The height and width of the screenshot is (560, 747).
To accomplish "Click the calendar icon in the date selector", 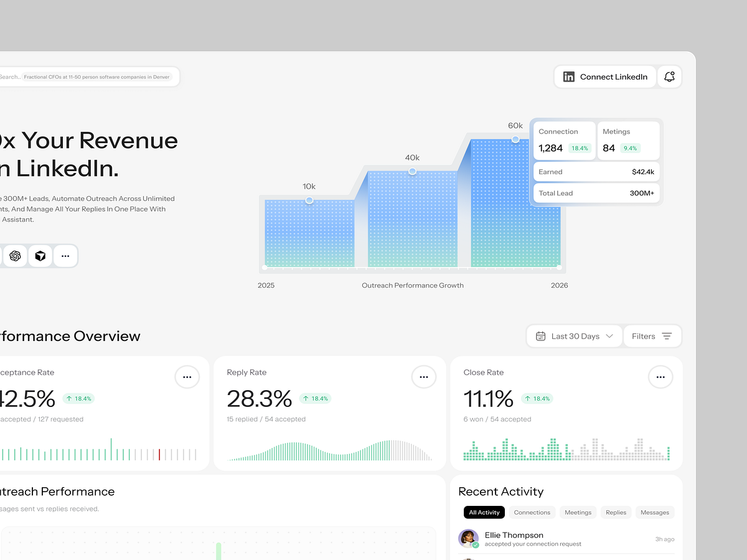I will [540, 336].
